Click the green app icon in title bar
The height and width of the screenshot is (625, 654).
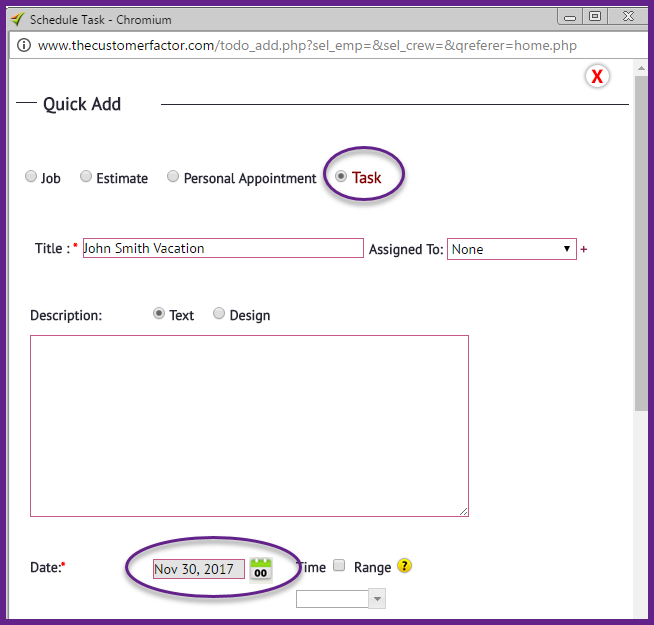pyautogui.click(x=17, y=19)
